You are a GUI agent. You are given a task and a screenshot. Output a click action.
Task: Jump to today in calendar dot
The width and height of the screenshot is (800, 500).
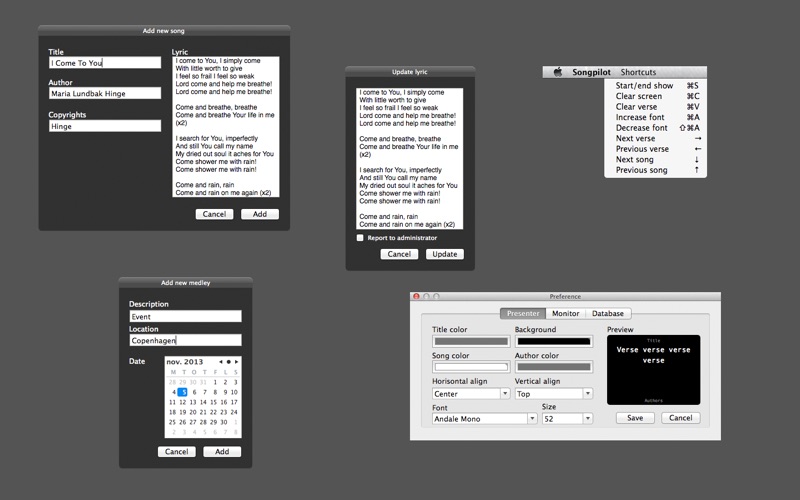tap(229, 362)
